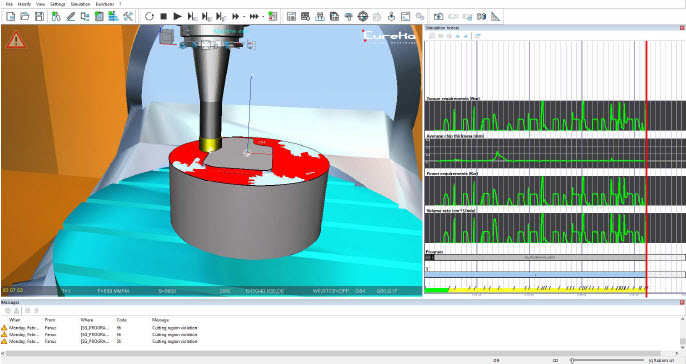Click the zoom magnifier in Simulation history panel
The width and height of the screenshot is (686, 364).
pos(432,36)
